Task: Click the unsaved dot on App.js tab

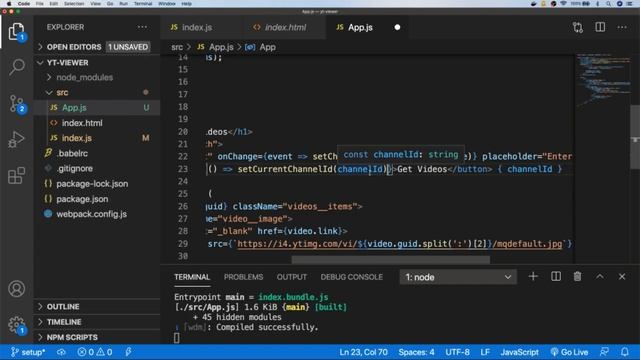Action: [397, 27]
